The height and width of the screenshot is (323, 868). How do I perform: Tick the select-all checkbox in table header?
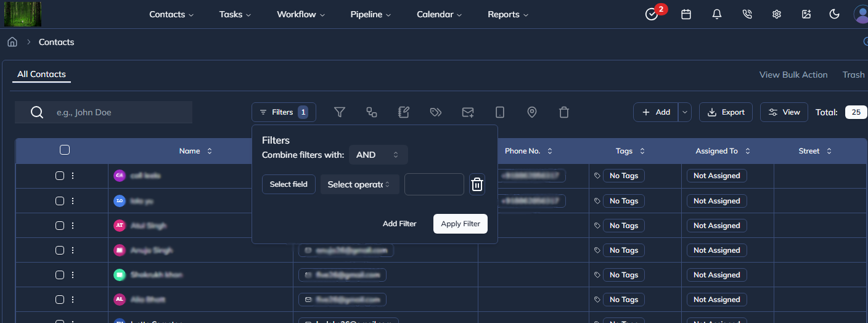pyautogui.click(x=65, y=150)
